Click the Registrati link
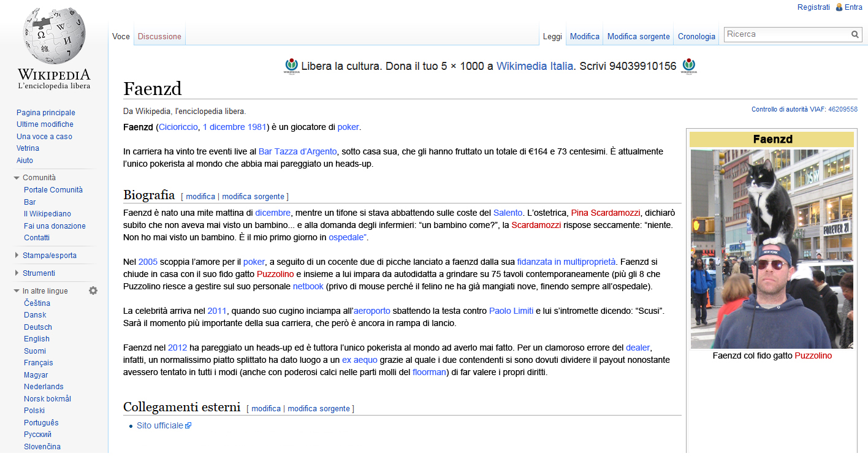 [x=813, y=7]
